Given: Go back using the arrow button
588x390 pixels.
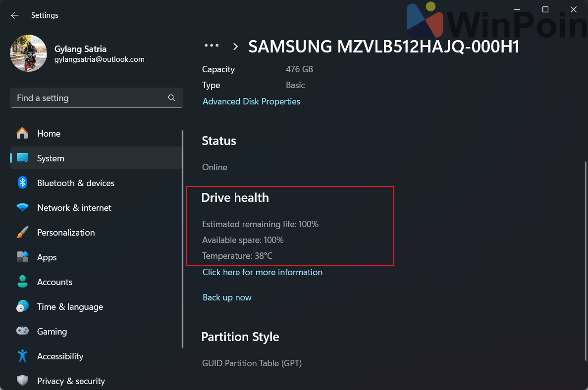Looking at the screenshot, I should pyautogui.click(x=15, y=15).
